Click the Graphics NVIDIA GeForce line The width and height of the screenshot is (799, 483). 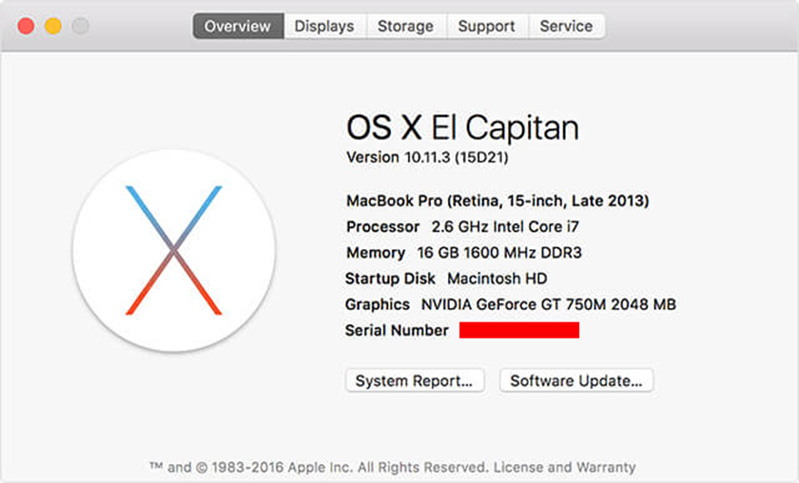click(511, 305)
